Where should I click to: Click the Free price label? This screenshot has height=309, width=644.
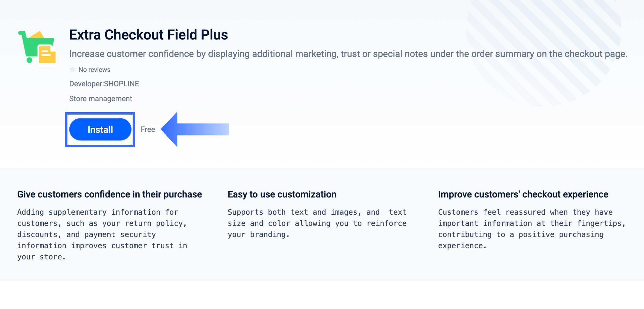point(148,129)
